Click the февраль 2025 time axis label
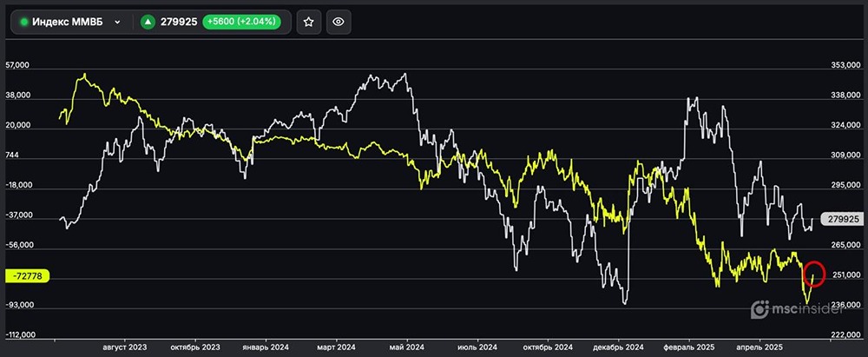The width and height of the screenshot is (868, 357). click(688, 347)
